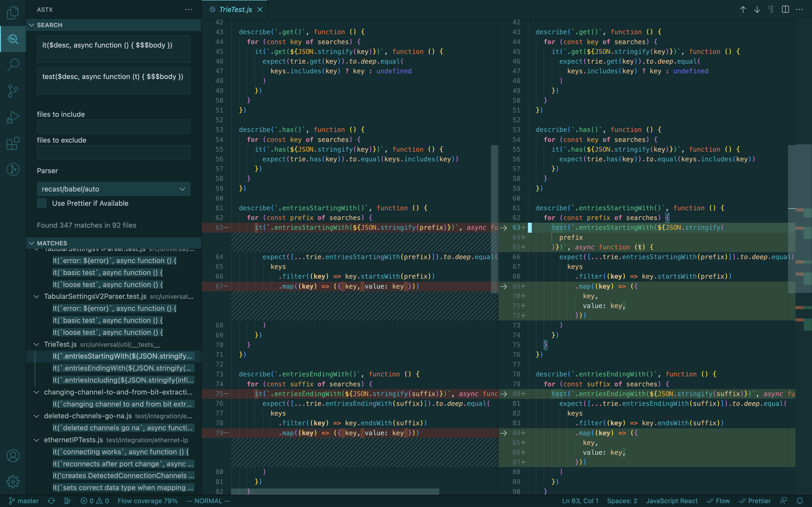Viewport: 812px width, 507px height.
Task: Click JavaScript React language mode
Action: [671, 501]
